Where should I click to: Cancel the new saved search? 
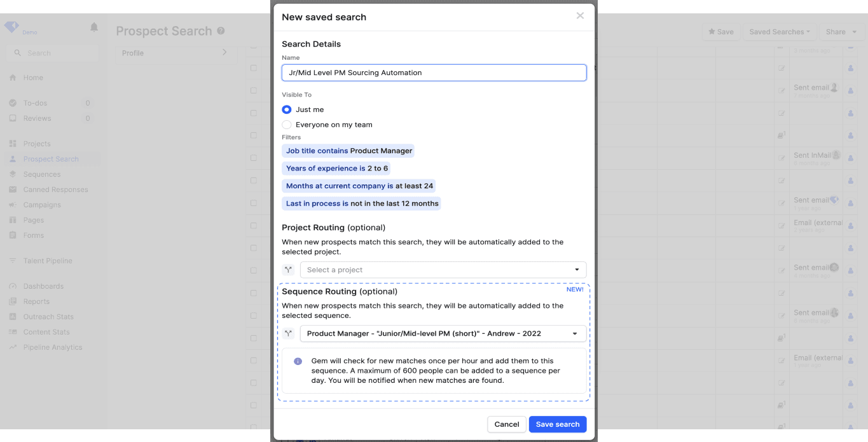tap(507, 424)
